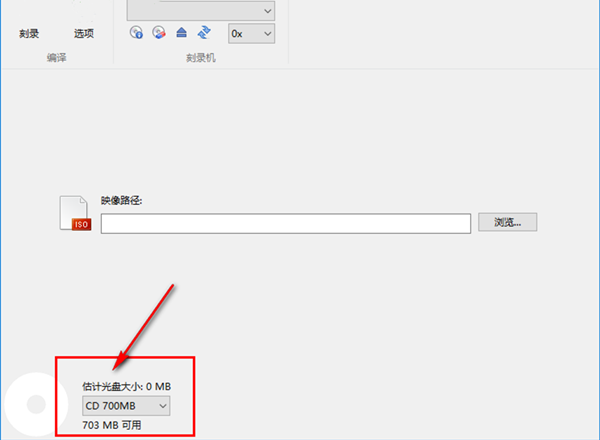The height and width of the screenshot is (440, 600).
Task: Open the 选项 (Options) settings
Action: 84,33
